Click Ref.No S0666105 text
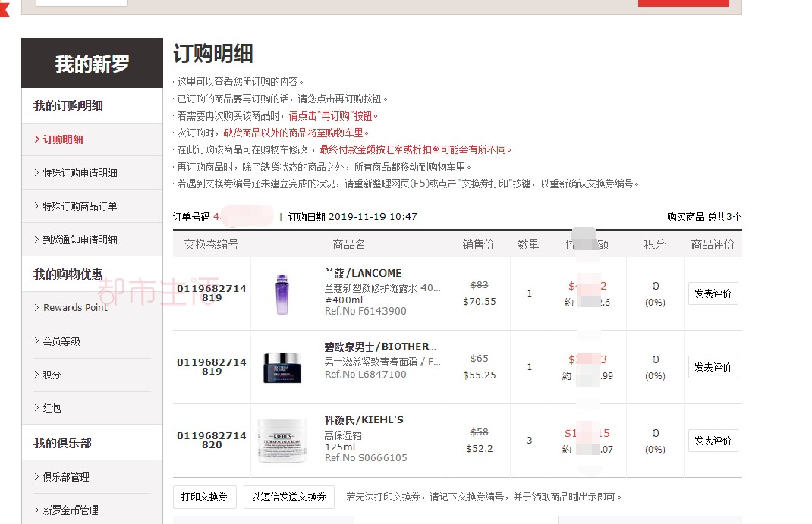The width and height of the screenshot is (812, 524). point(366,458)
